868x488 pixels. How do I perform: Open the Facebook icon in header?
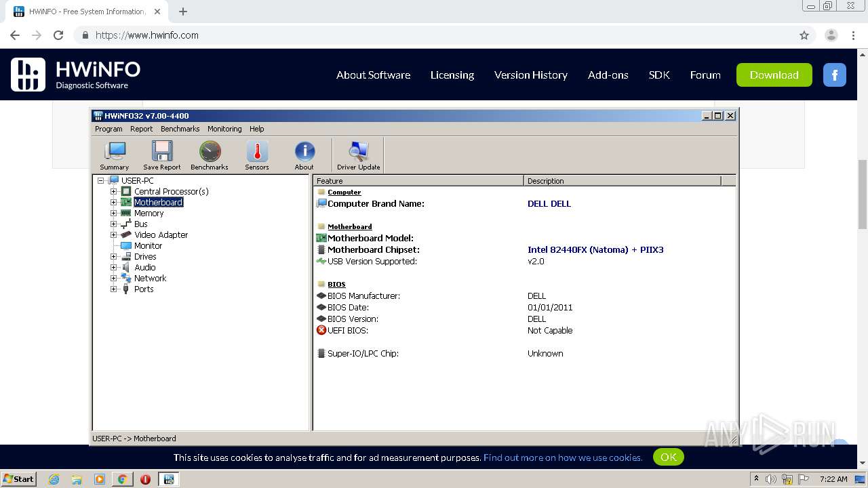[835, 75]
